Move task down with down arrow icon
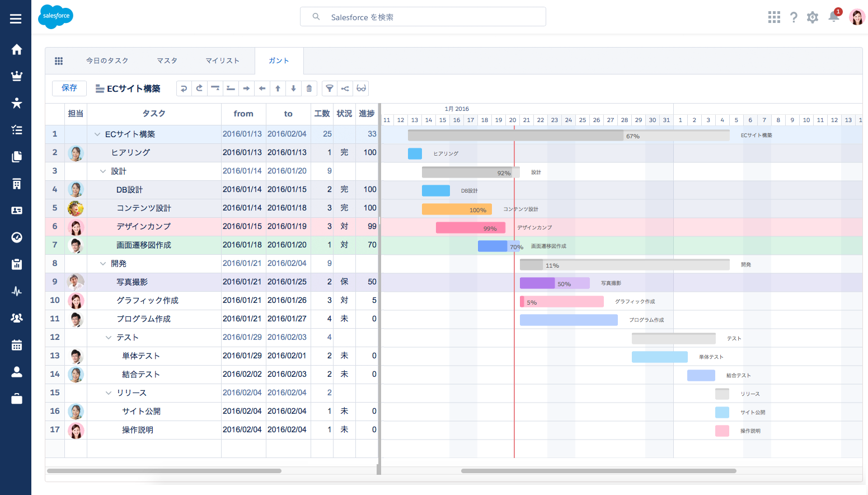The width and height of the screenshot is (868, 495). pos(293,88)
